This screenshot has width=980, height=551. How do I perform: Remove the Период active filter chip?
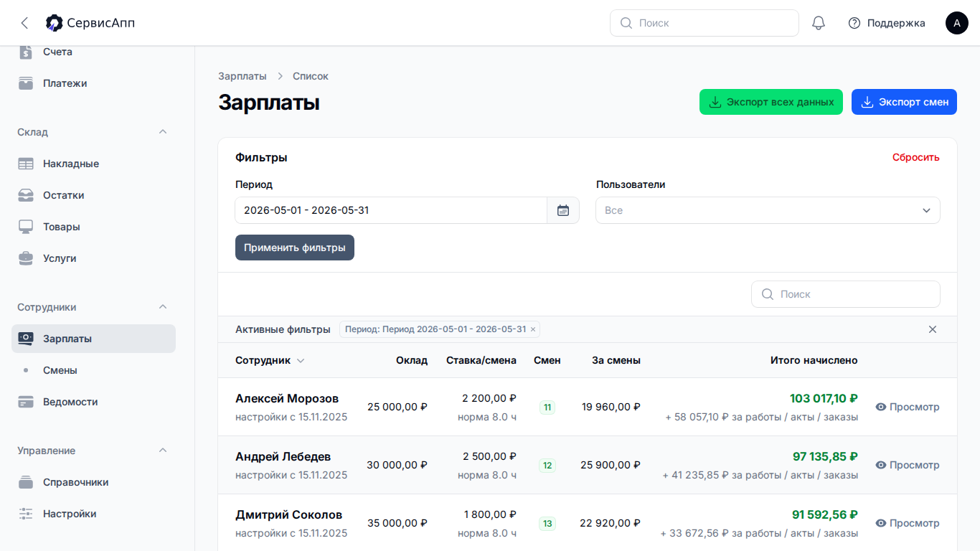pyautogui.click(x=532, y=329)
